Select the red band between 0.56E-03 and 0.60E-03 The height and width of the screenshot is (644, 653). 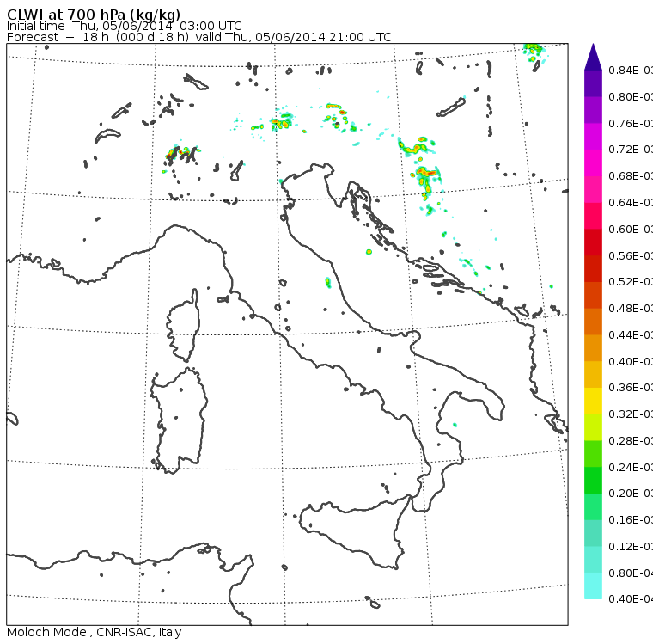(593, 242)
